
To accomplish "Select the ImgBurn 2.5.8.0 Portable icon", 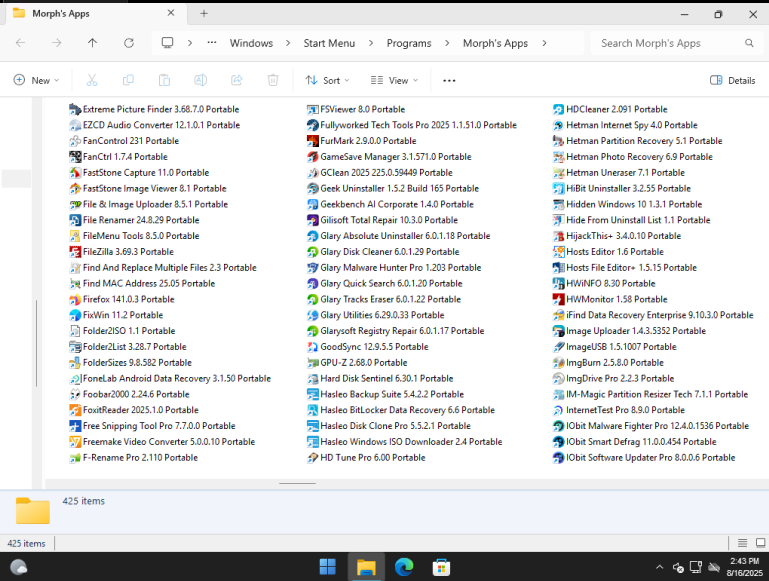I will point(558,363).
